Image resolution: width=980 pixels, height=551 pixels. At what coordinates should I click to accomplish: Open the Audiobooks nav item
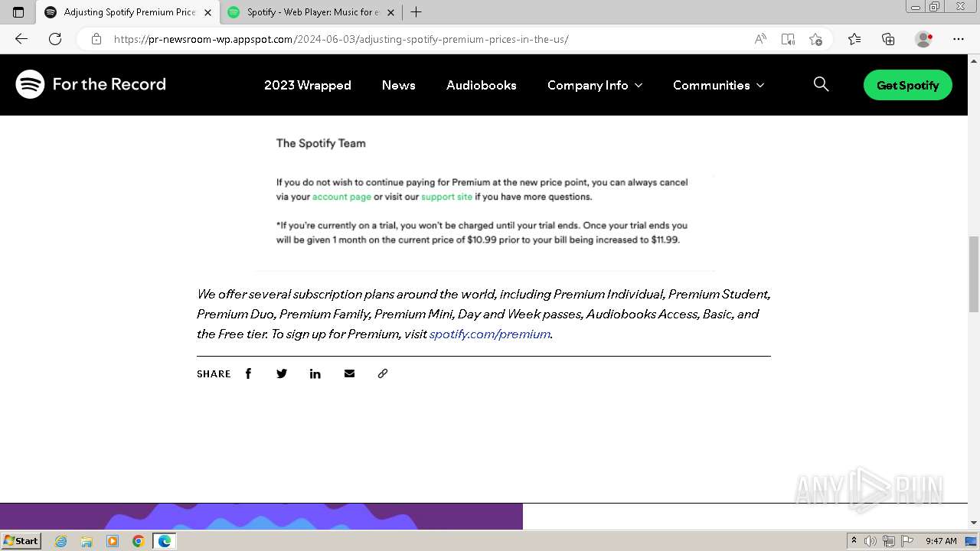(482, 85)
